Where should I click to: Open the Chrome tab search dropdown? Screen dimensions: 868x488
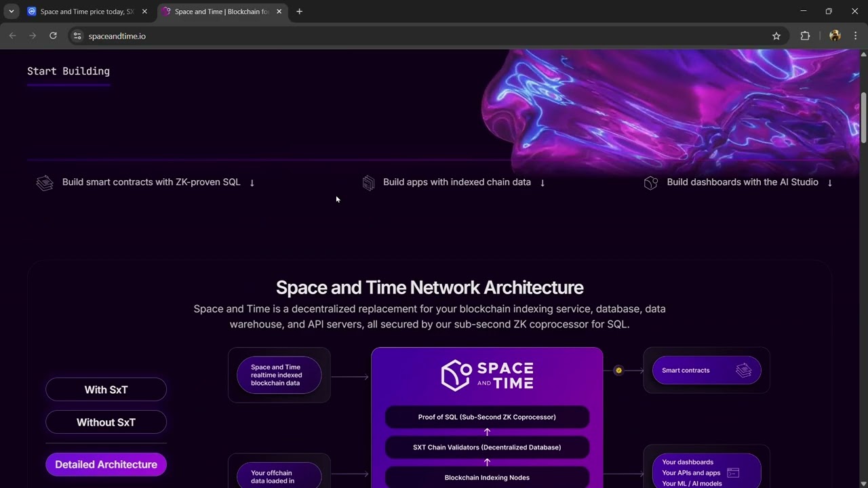12,12
